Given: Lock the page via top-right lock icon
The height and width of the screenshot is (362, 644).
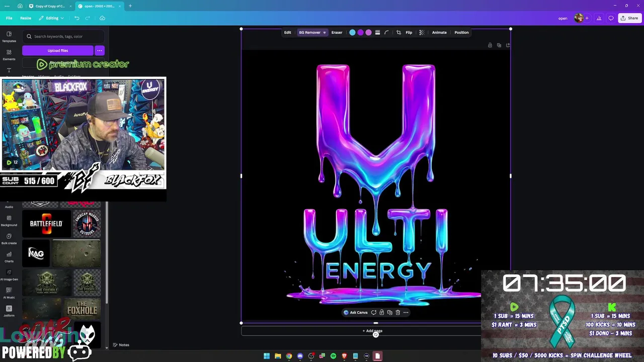Looking at the screenshot, I should tap(490, 45).
